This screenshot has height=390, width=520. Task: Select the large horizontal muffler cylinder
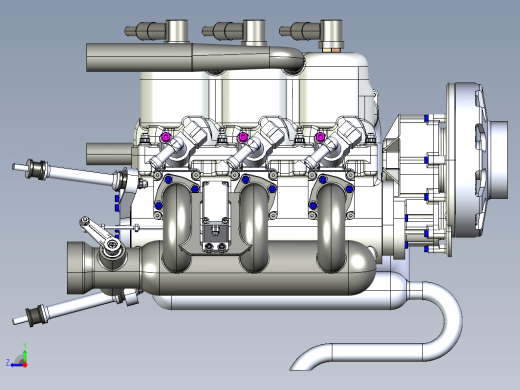point(260,268)
